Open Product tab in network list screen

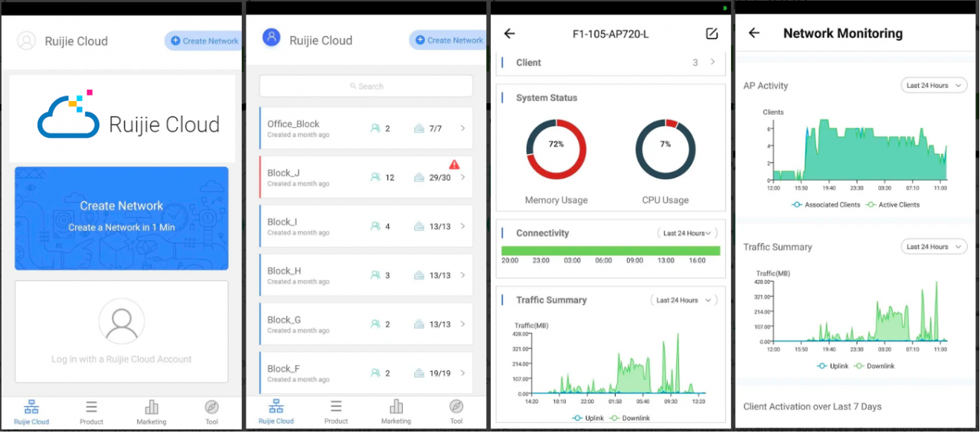(336, 412)
